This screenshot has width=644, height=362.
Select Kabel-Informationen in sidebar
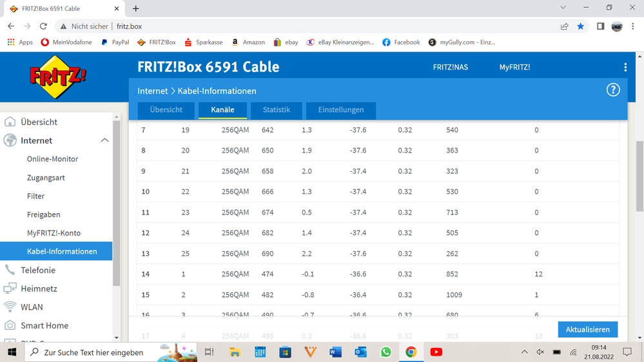pos(56,251)
